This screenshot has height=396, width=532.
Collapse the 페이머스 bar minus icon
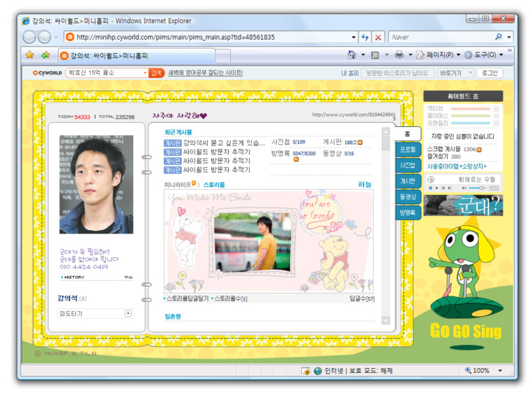[x=496, y=116]
